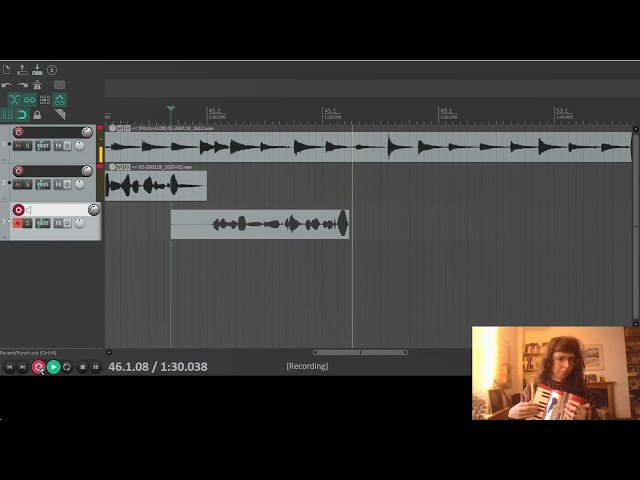This screenshot has width=640, height=480.
Task: Arm track 2 for recording
Action: pyautogui.click(x=18, y=171)
